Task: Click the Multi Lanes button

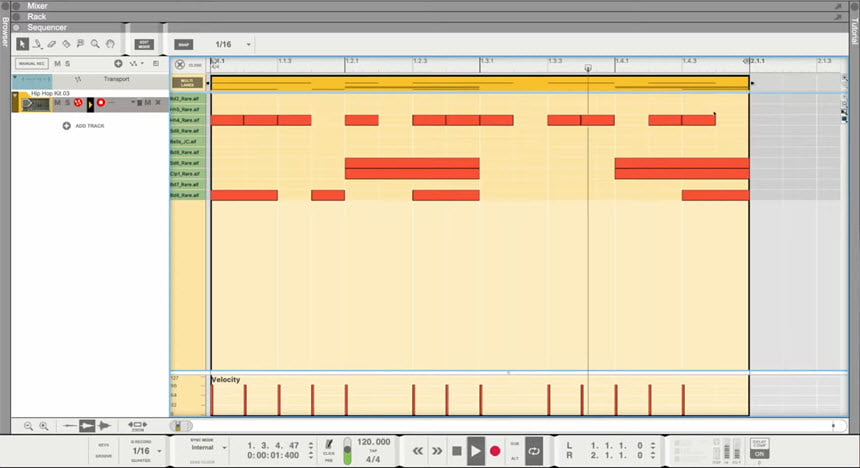Action: point(187,83)
